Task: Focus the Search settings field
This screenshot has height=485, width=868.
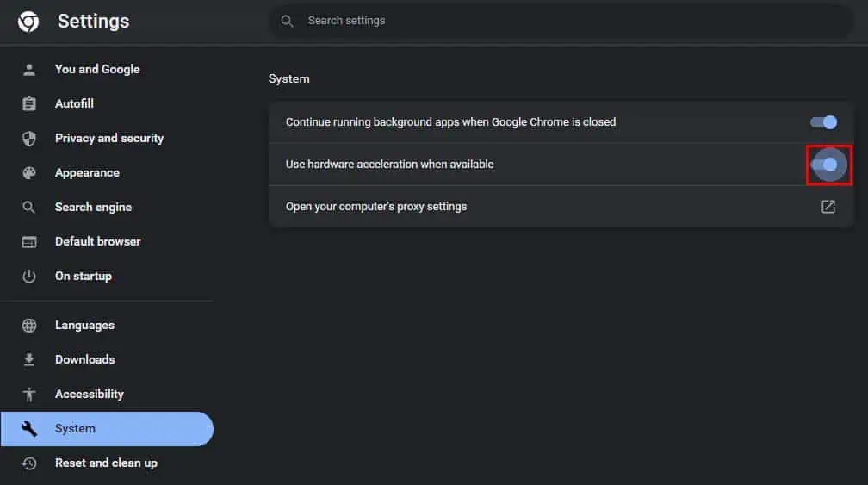Action: 561,21
